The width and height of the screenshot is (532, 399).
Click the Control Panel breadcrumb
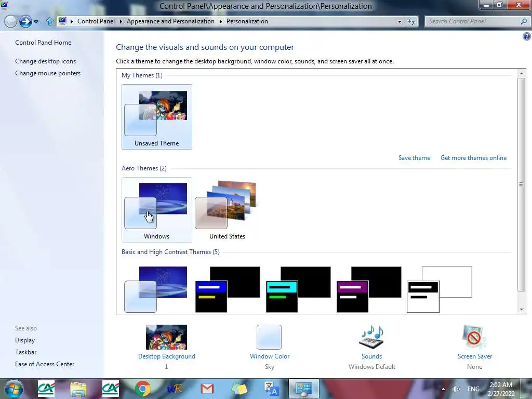click(96, 21)
